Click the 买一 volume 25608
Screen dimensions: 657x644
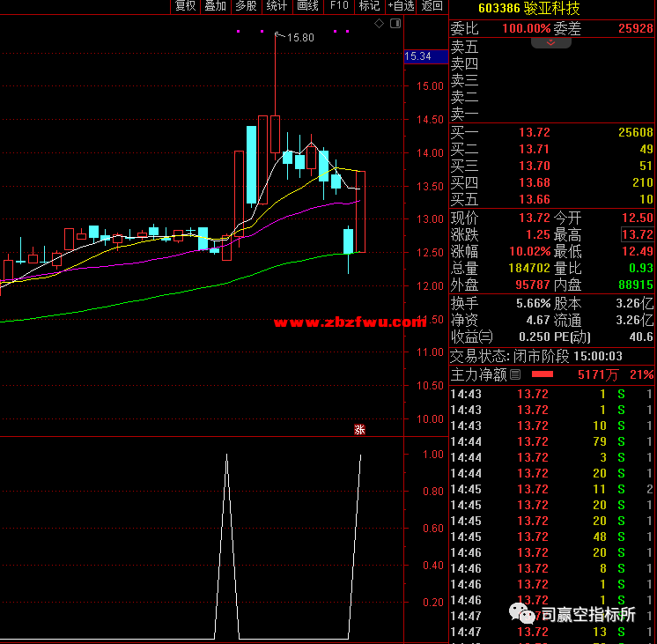pyautogui.click(x=636, y=132)
